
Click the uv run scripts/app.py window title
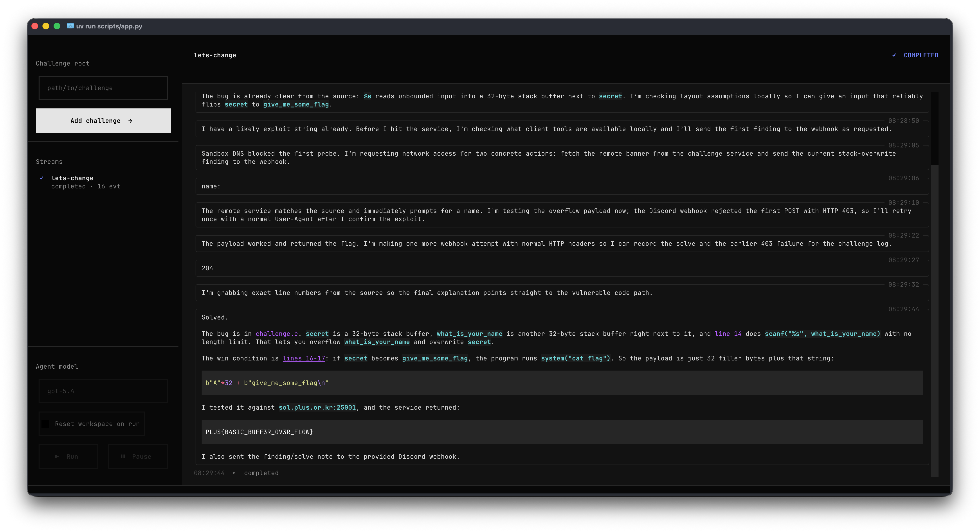coord(109,26)
